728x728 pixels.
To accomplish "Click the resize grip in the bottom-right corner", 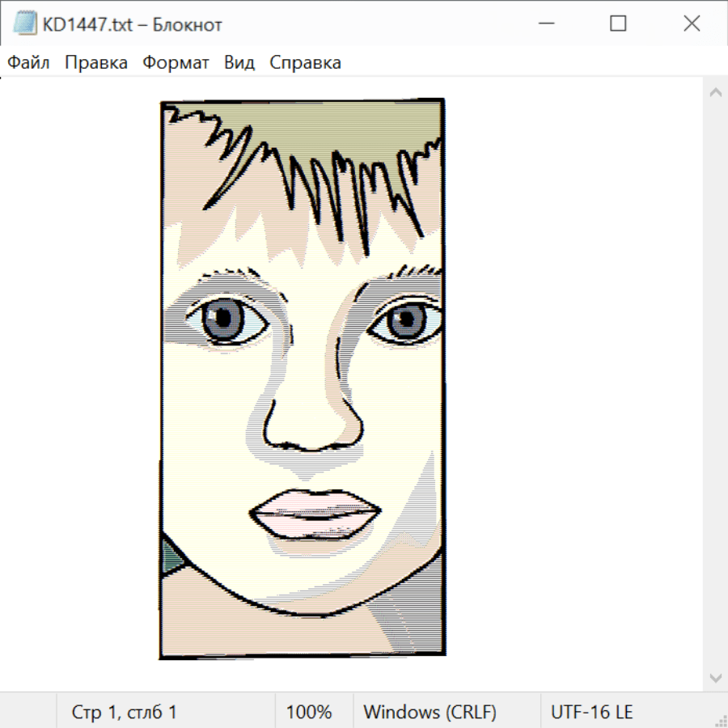I will [720, 720].
